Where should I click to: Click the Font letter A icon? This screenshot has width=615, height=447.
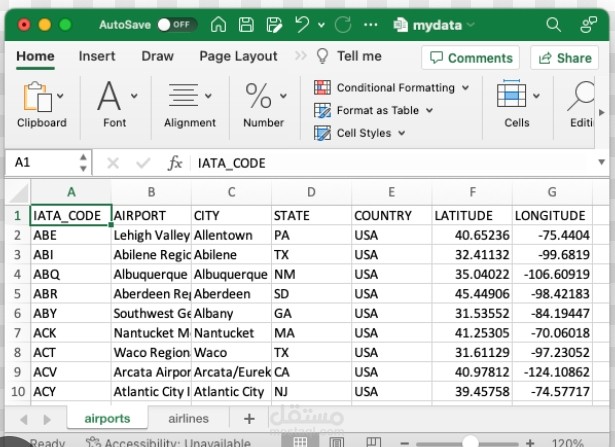point(109,96)
